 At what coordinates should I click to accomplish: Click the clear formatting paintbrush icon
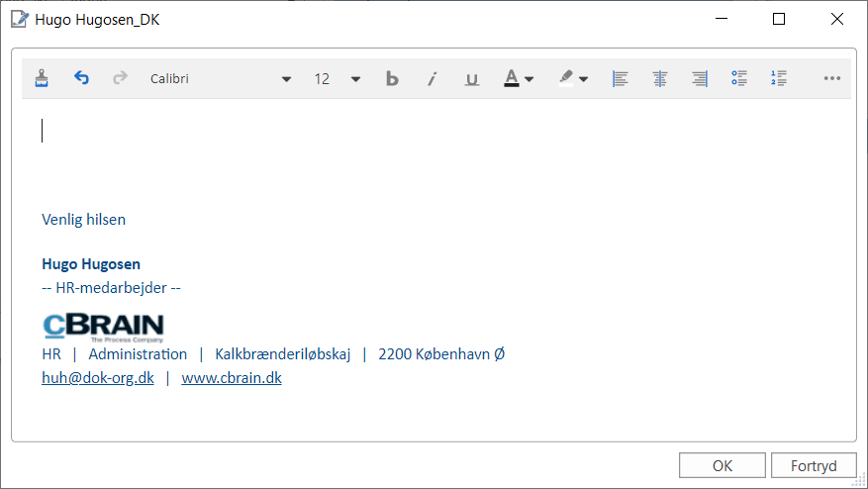[x=42, y=78]
